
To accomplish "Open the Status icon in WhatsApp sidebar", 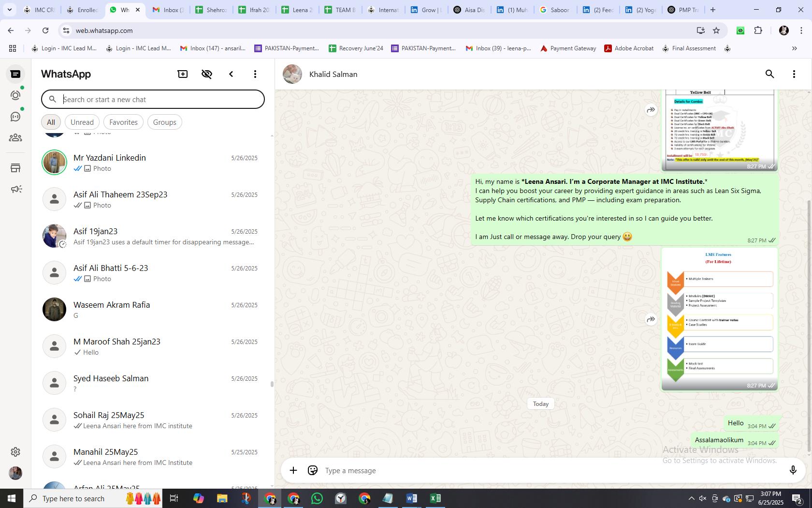I will 15,95.
